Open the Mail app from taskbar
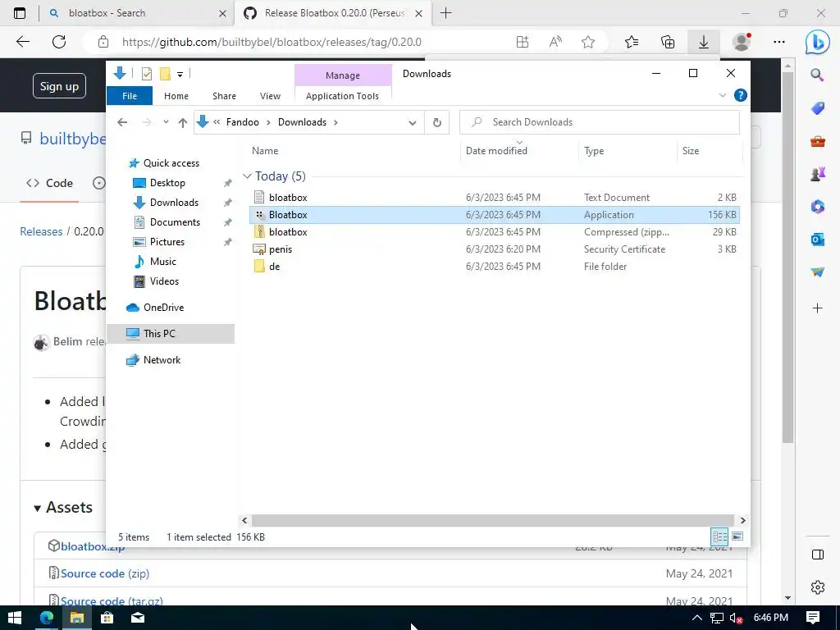 tap(138, 618)
